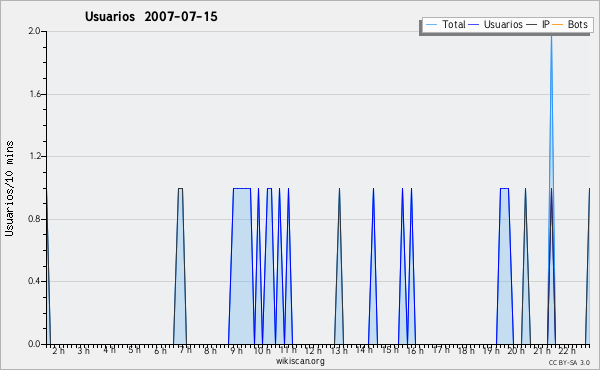Viewport: 600px width, 370px height.
Task: Click the '2 h' x-axis label
Action: point(59,351)
